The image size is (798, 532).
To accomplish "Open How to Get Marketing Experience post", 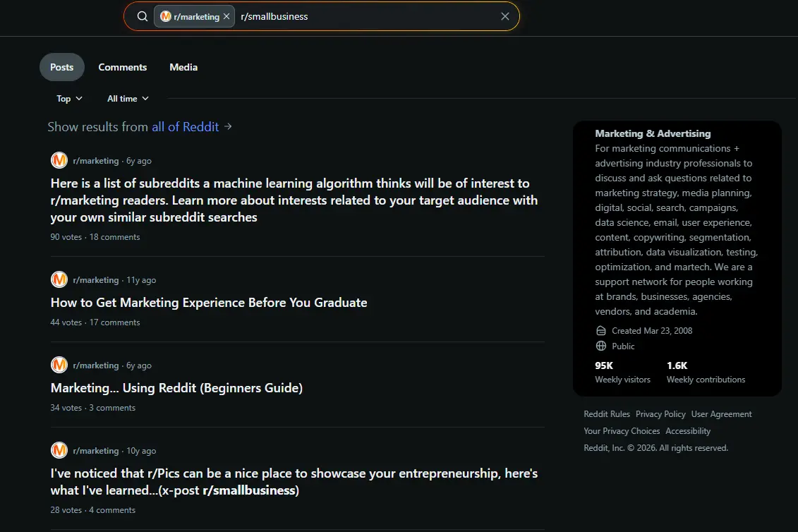I will pos(209,303).
